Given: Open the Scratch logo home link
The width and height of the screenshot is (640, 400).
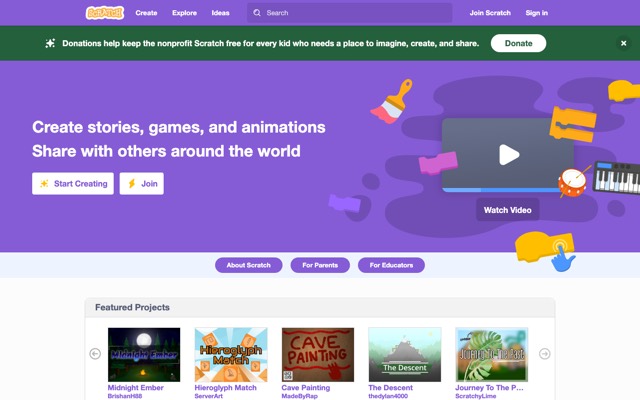Looking at the screenshot, I should tap(105, 13).
